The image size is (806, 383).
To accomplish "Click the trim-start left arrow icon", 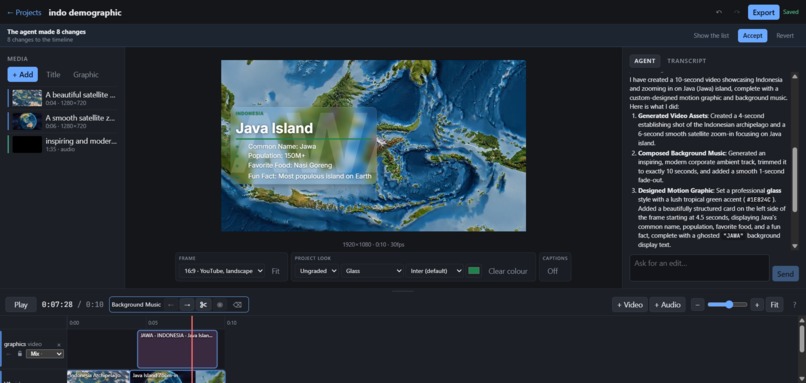I will (171, 305).
